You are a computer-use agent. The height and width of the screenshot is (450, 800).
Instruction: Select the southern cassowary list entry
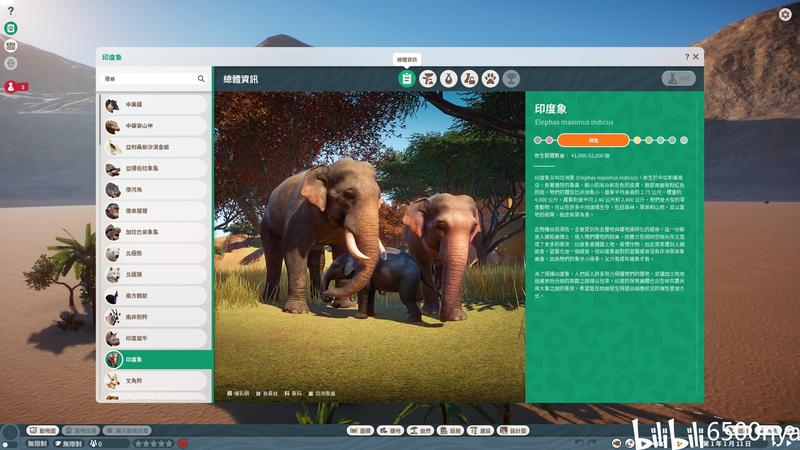(x=155, y=296)
